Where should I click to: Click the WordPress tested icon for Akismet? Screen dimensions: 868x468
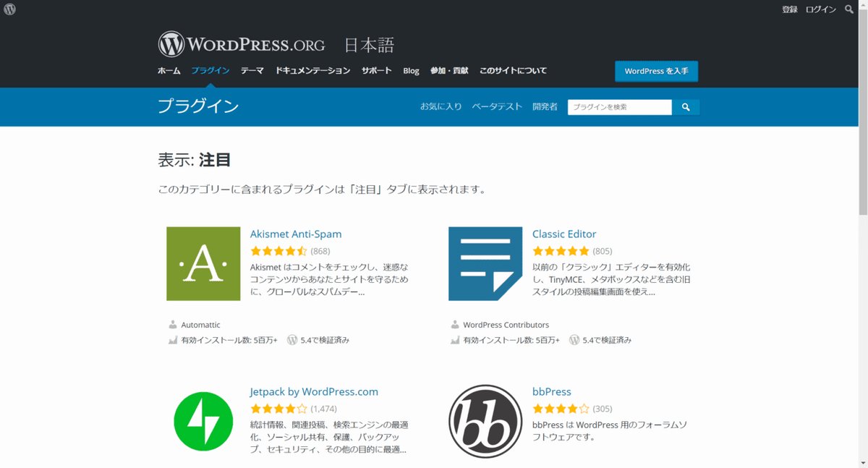(292, 340)
